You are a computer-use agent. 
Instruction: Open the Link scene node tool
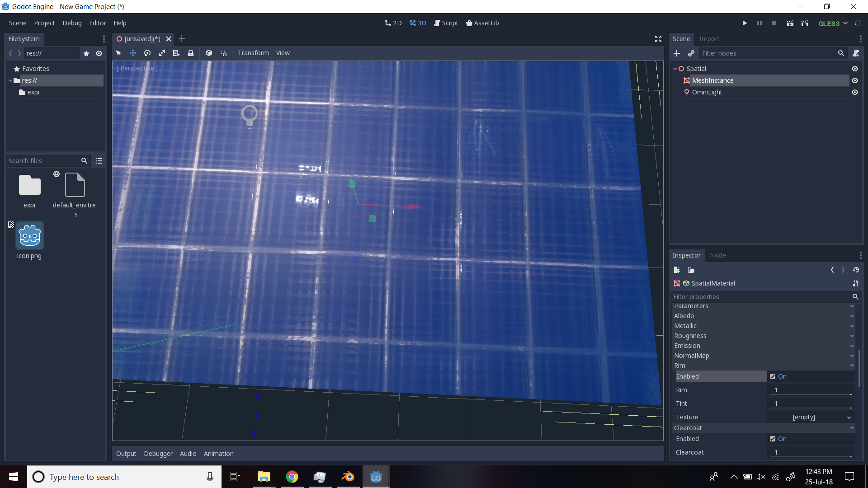click(691, 53)
